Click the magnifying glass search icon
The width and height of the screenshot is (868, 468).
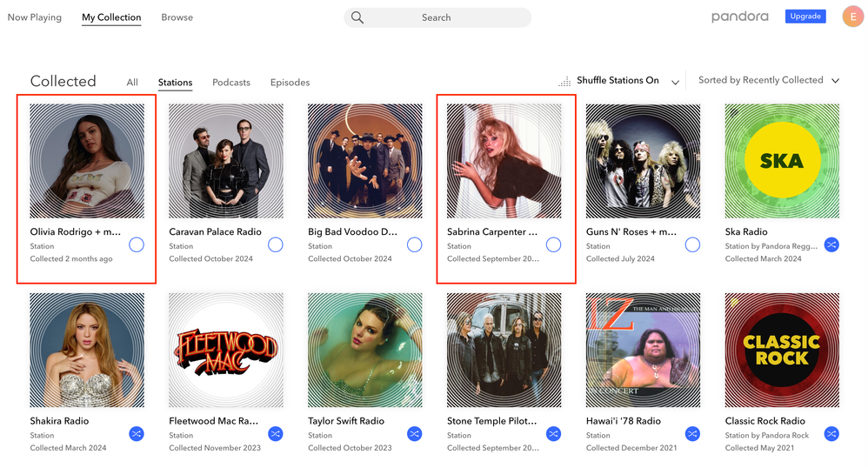point(357,17)
